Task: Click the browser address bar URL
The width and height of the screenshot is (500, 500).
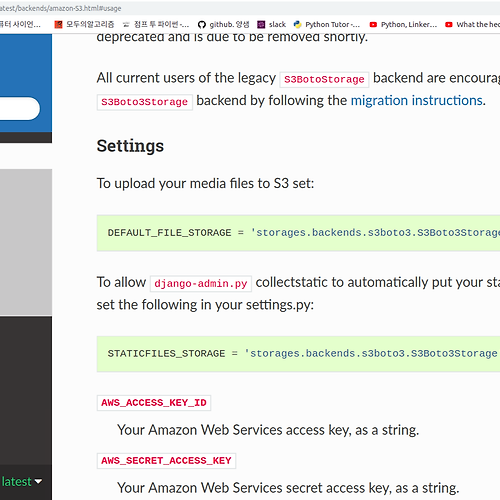Action: pos(60,8)
